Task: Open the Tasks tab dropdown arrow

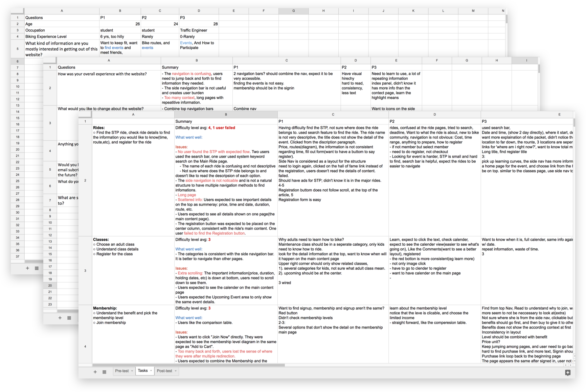Action: 151,371
